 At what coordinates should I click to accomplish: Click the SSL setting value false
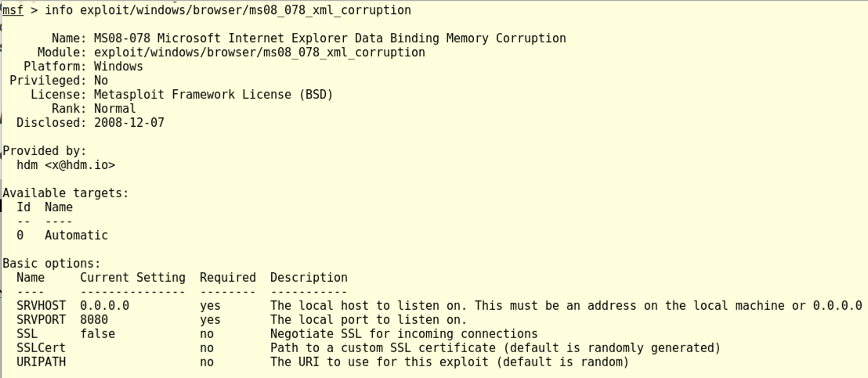pos(97,334)
